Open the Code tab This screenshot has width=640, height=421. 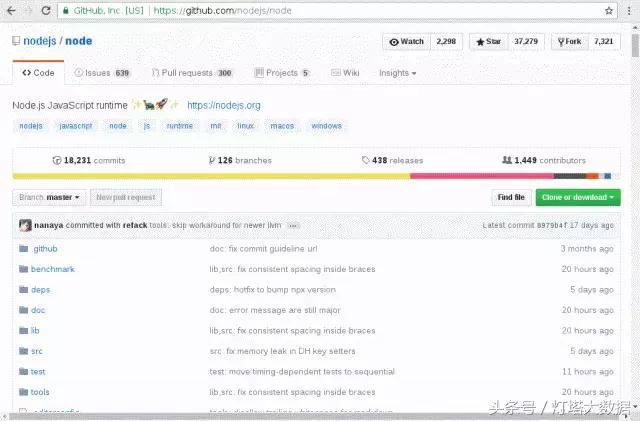38,73
